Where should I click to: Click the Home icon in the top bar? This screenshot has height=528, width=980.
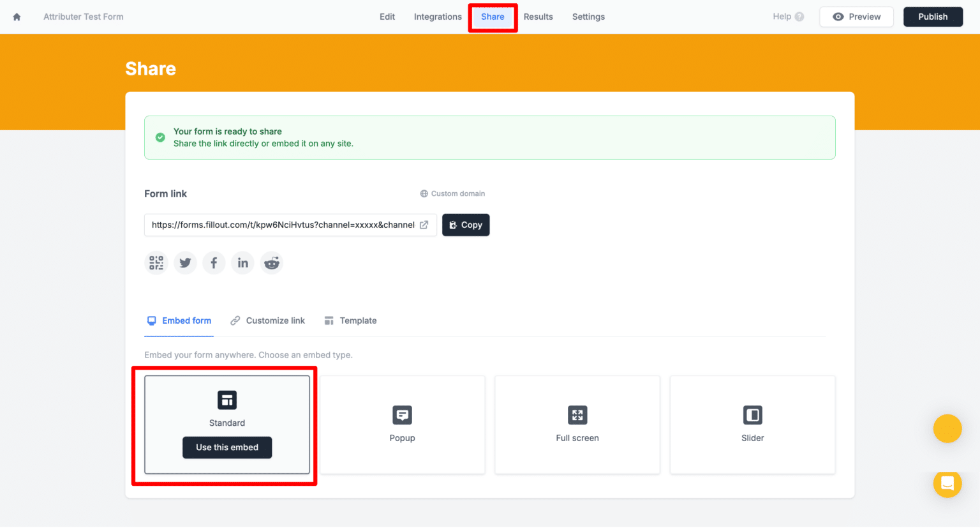click(x=16, y=17)
